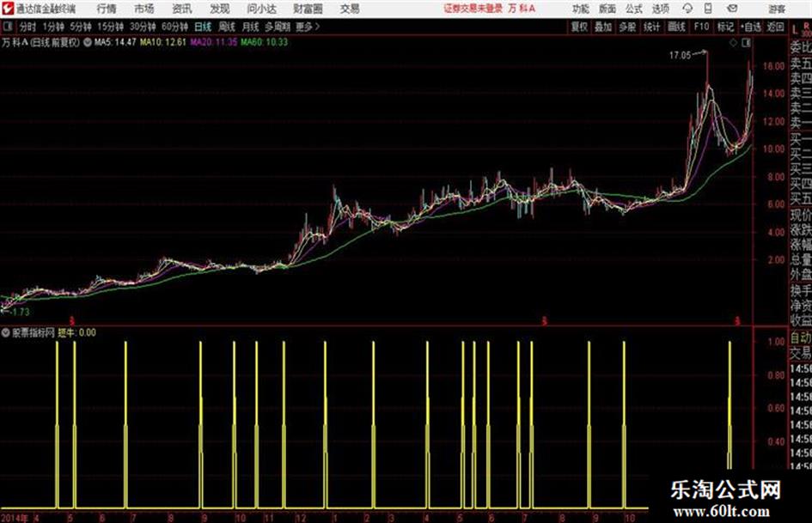Open the mobile phone icon
Image resolution: width=812 pixels, height=523 pixels.
[x=708, y=9]
